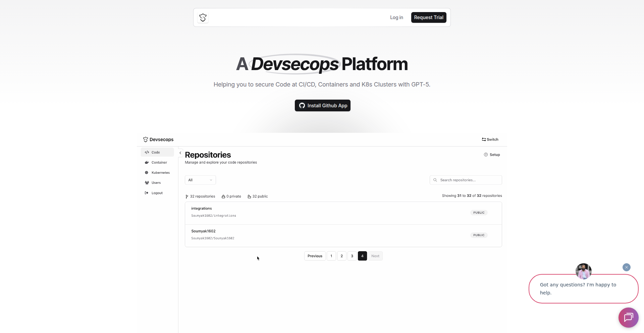Click the Devsecops shield icon in dashboard header
The height and width of the screenshot is (333, 644).
pyautogui.click(x=146, y=140)
